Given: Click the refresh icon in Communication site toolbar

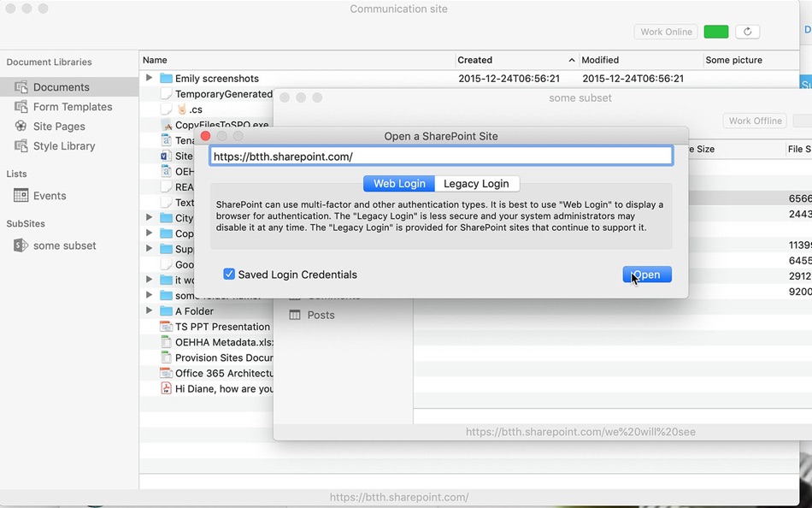Looking at the screenshot, I should (x=747, y=32).
